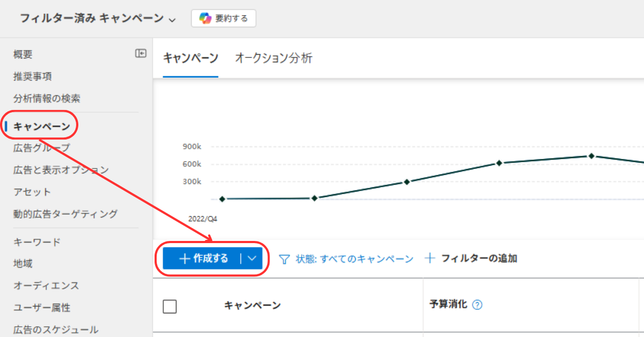Click the plus icon for フィルターの追加
Viewport: 644px width, 337px height.
pyautogui.click(x=429, y=259)
